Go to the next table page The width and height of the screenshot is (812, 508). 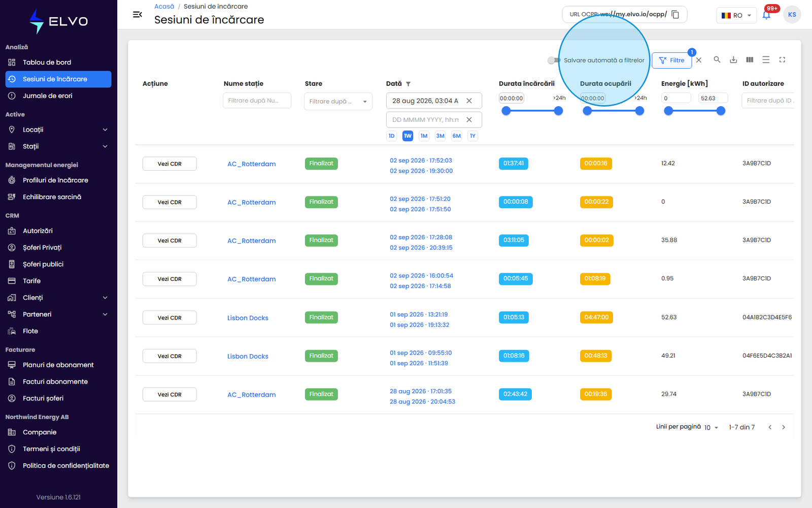coord(784,427)
